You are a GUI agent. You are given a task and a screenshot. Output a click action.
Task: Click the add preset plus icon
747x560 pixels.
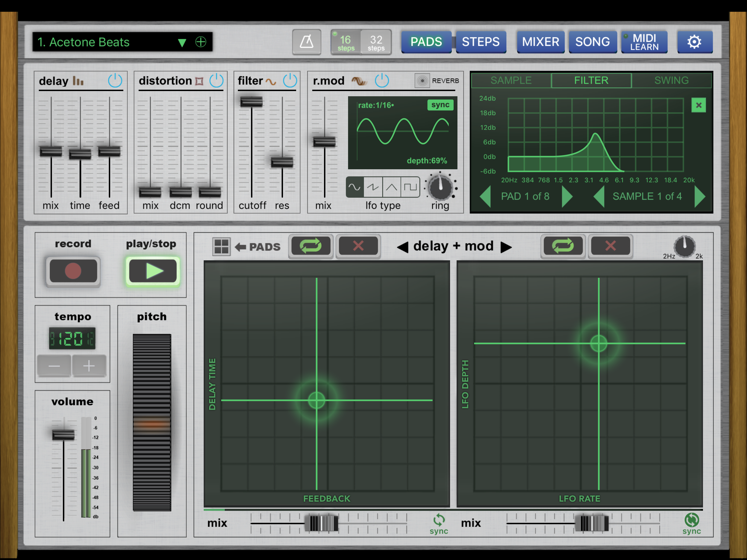click(x=201, y=42)
